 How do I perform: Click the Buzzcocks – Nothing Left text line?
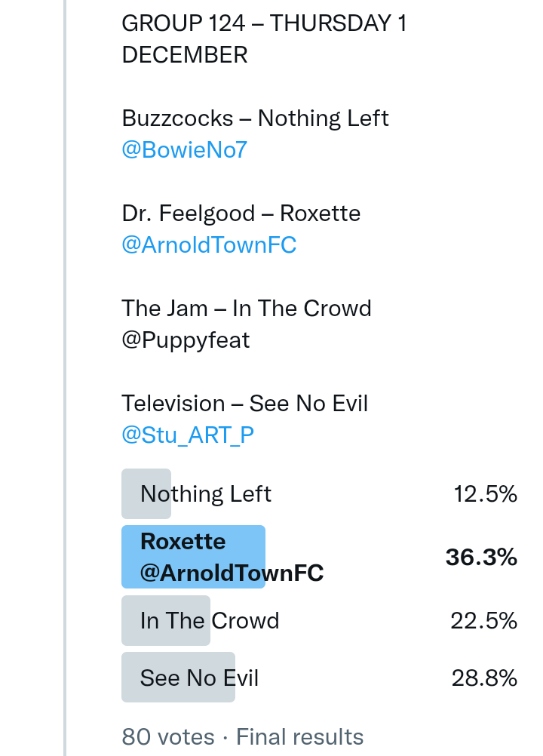[255, 118]
